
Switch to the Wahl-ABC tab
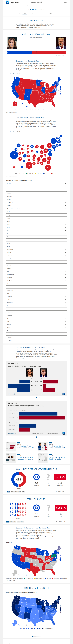point(49,14)
